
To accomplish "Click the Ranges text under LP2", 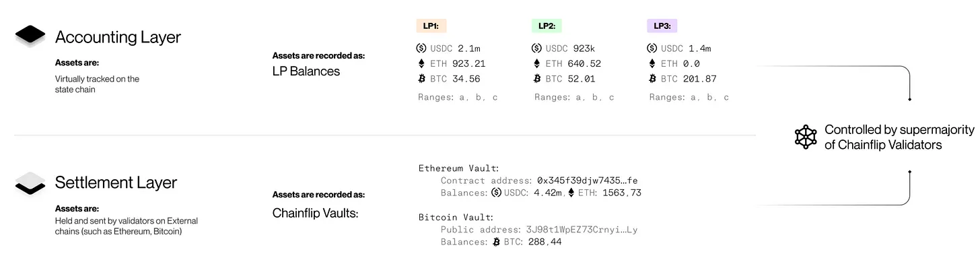I will coord(574,97).
